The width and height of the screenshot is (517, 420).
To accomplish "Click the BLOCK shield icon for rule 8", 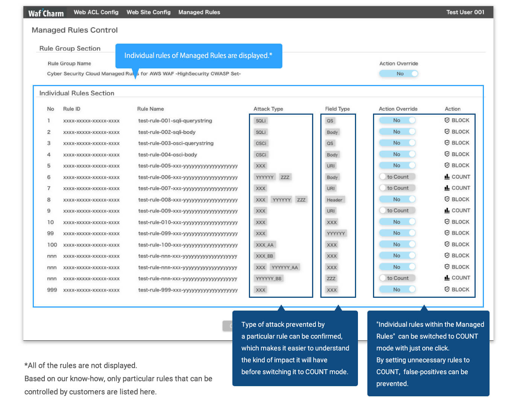I will 447,199.
